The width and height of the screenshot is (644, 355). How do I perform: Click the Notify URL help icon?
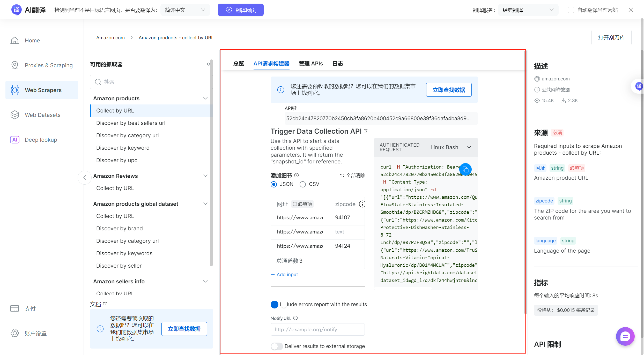coord(295,318)
